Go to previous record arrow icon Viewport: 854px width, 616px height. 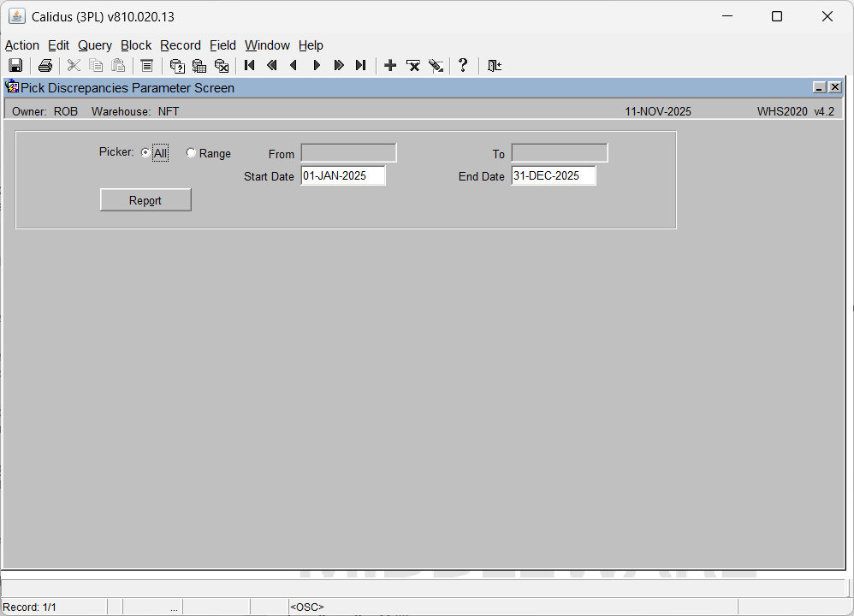click(294, 66)
